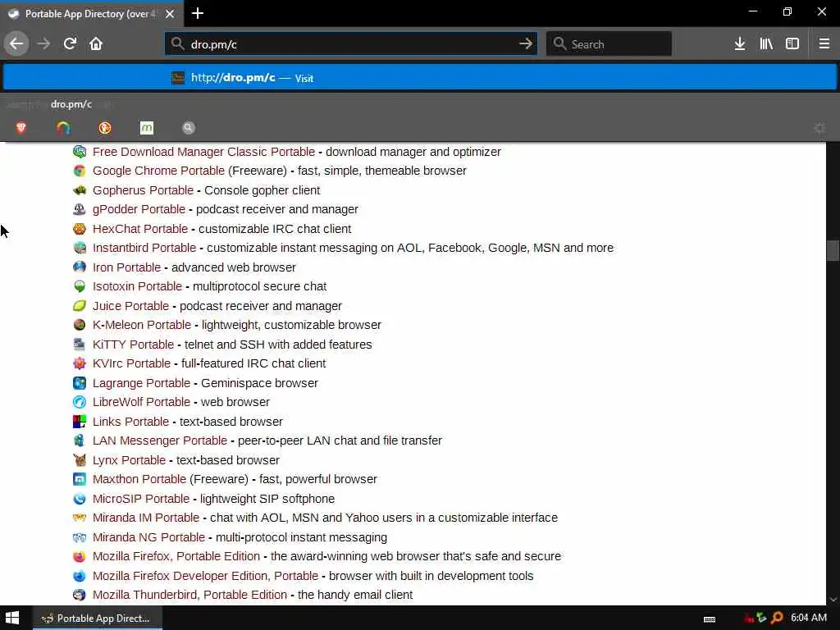
Task: Click the HexChat Portable icon
Action: point(80,229)
